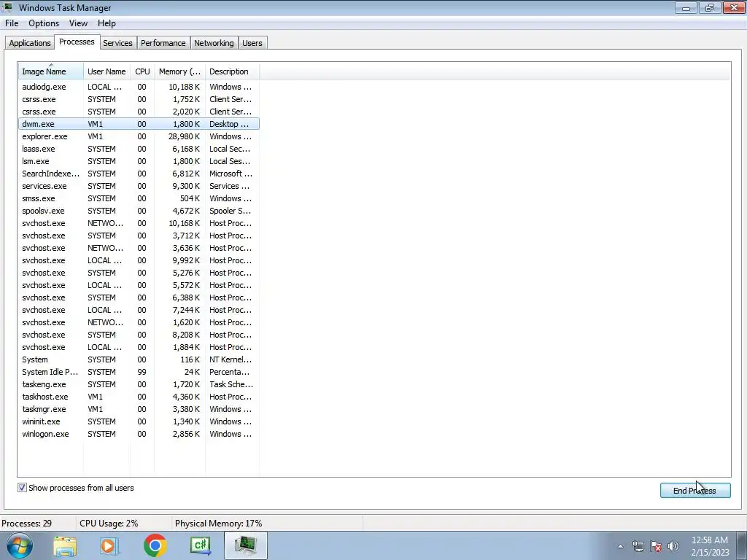Select the System process row

click(139, 359)
